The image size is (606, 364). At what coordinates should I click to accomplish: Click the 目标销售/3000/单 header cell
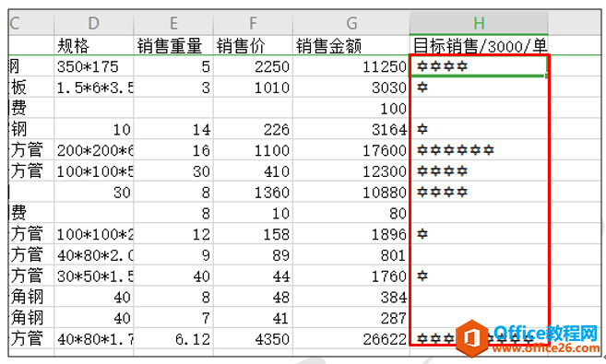coord(479,45)
